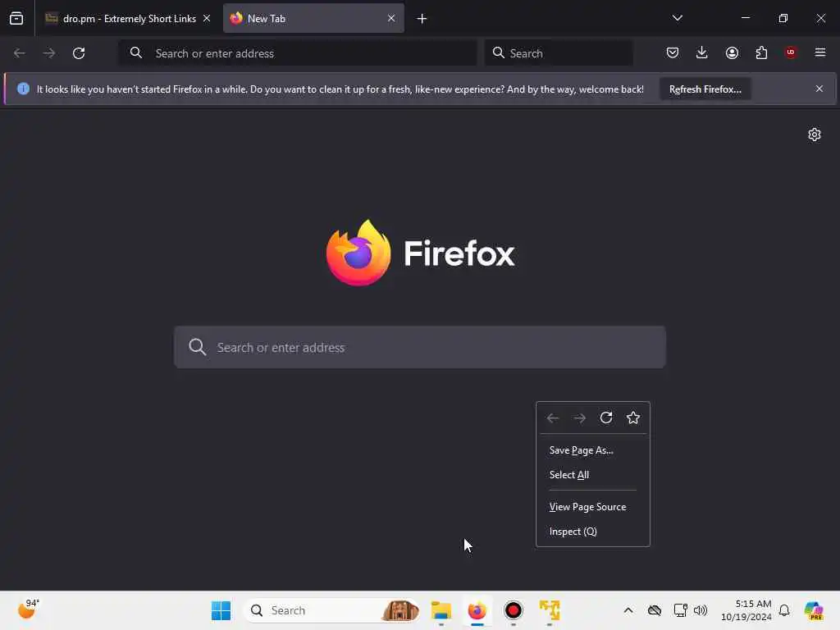Expand the list all tabs chevron
This screenshot has width=840, height=630.
(678, 18)
